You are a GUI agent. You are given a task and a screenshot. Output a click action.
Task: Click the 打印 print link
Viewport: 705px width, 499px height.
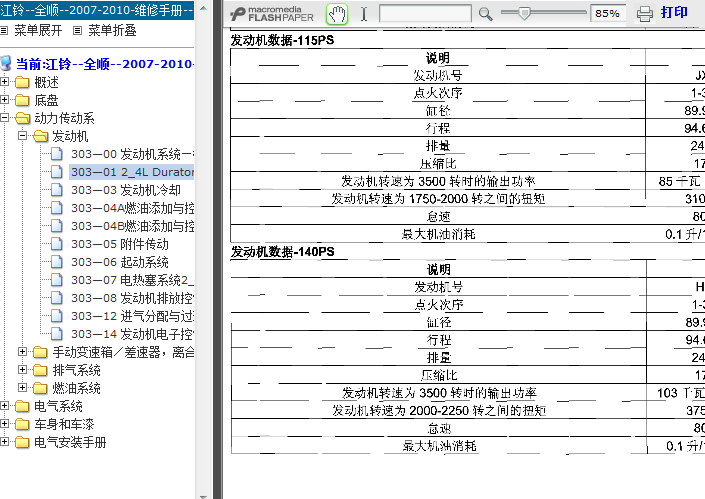pyautogui.click(x=674, y=12)
